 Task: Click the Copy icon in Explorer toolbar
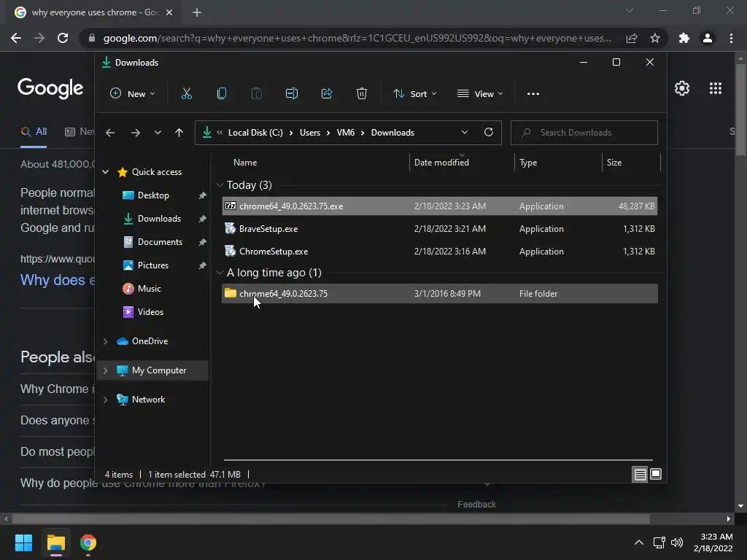coord(222,94)
